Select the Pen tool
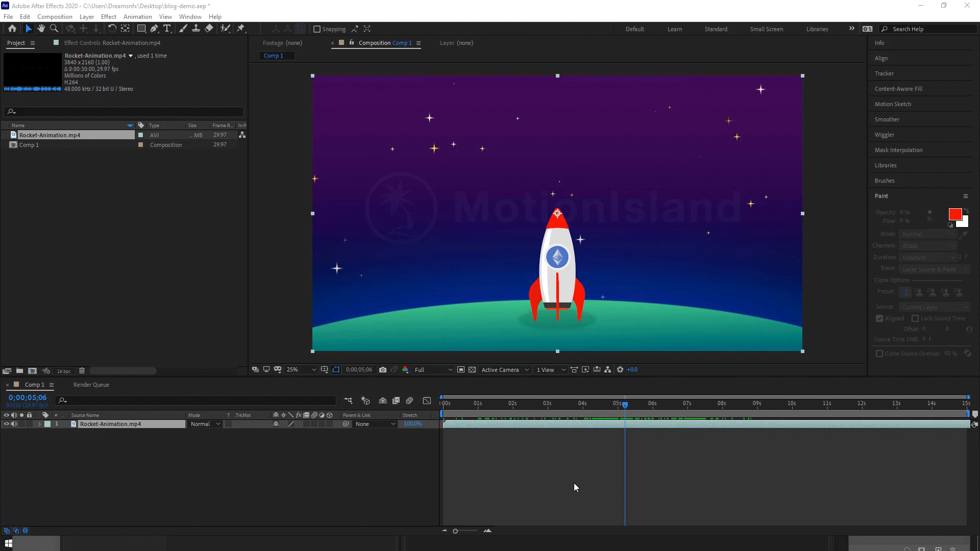 tap(154, 29)
